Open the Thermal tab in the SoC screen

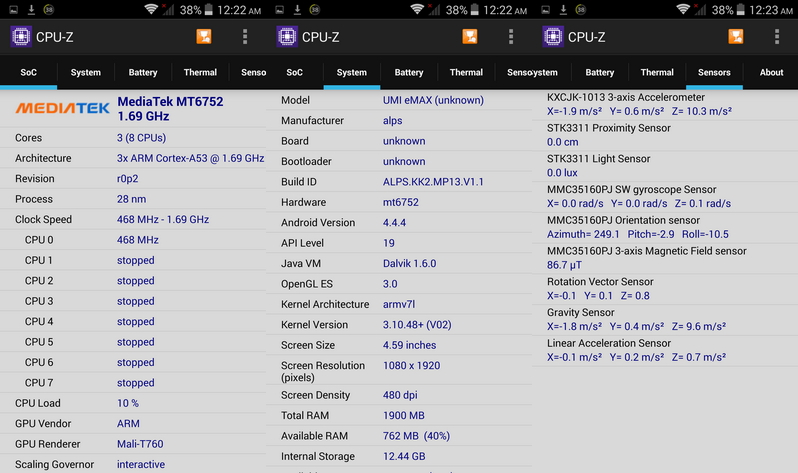coord(200,72)
